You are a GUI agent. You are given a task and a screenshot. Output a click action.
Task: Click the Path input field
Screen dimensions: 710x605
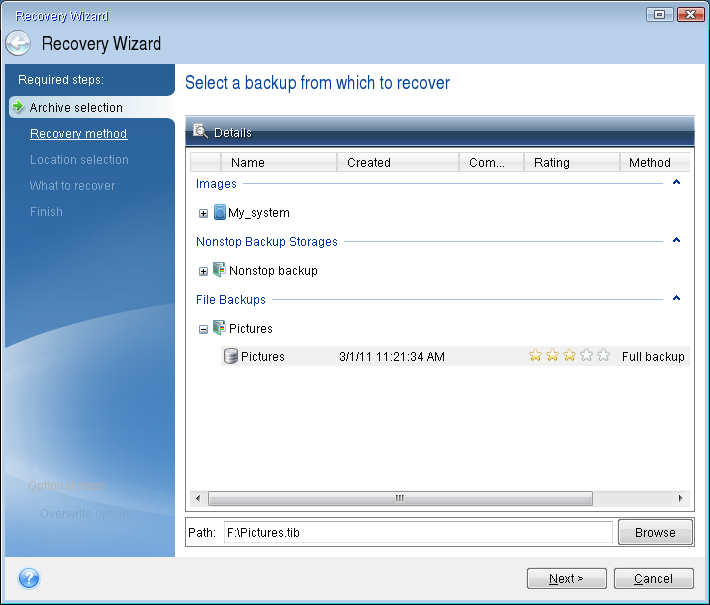click(x=416, y=533)
